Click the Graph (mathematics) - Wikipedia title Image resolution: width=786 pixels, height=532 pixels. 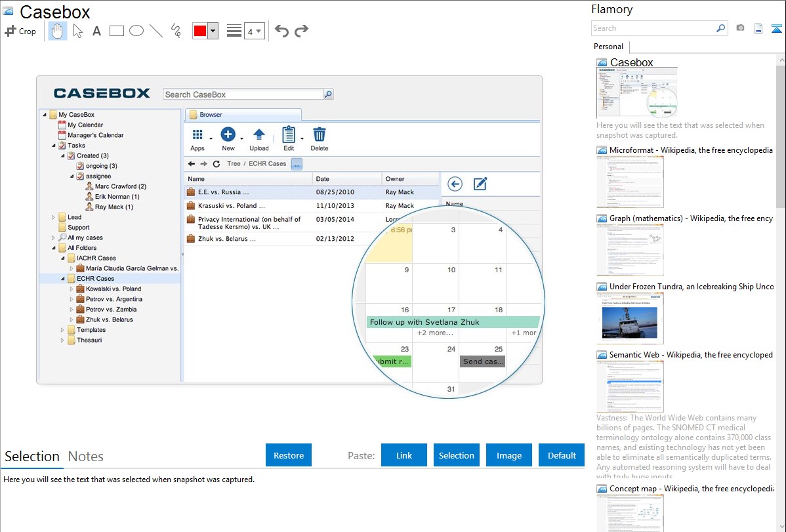(x=691, y=218)
